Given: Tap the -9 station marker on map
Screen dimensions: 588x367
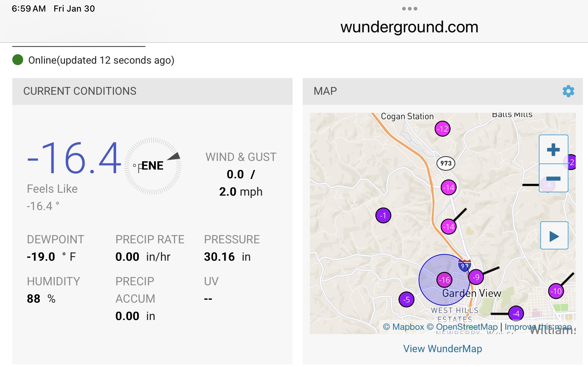Looking at the screenshot, I should click(476, 277).
